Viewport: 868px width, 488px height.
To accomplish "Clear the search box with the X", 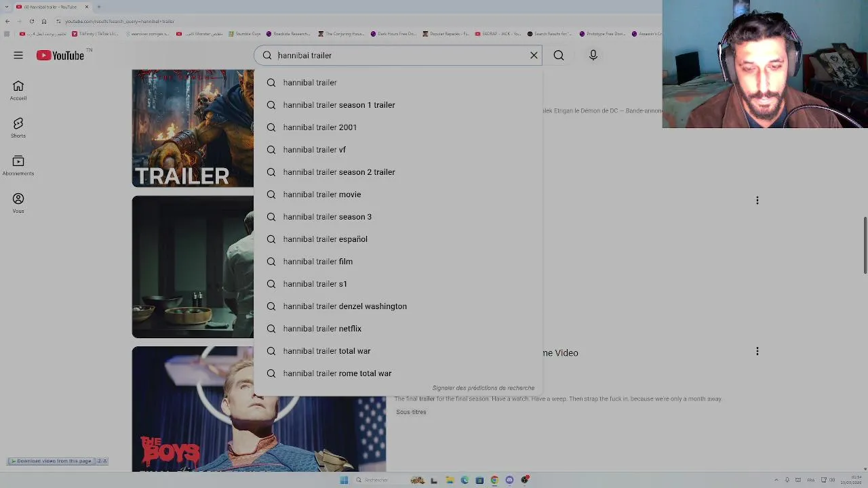I will point(534,56).
